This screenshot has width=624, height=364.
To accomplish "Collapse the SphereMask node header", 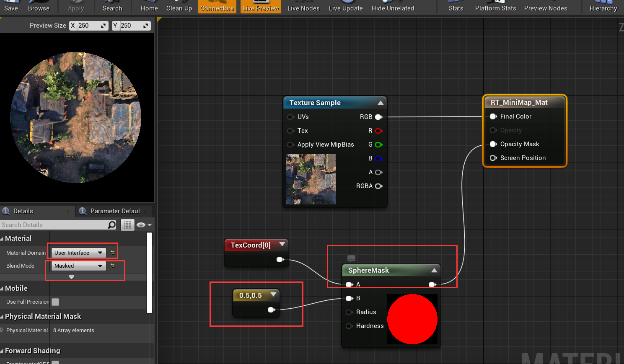I will pyautogui.click(x=434, y=270).
